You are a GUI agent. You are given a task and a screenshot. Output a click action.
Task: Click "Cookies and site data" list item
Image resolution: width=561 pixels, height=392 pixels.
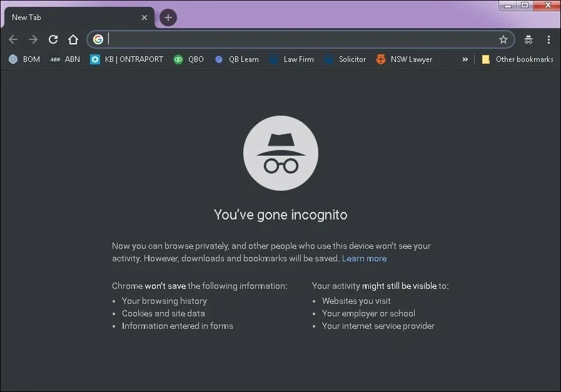[163, 313]
